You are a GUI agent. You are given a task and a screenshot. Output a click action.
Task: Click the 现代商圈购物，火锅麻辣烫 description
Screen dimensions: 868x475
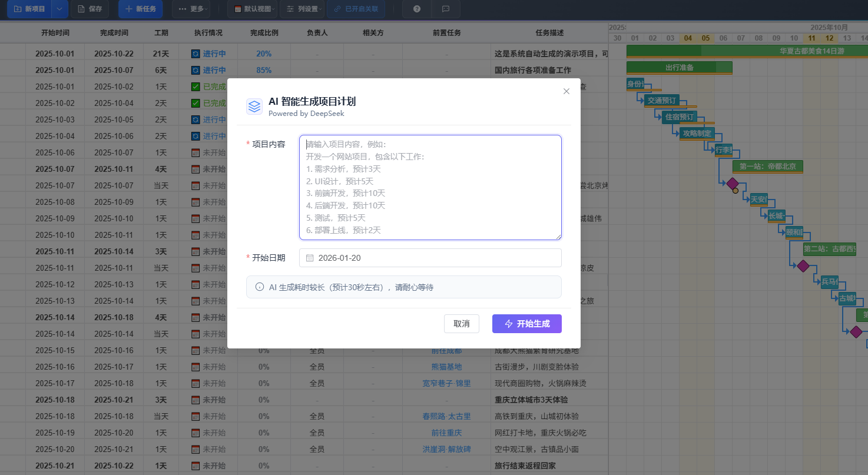coord(541,383)
